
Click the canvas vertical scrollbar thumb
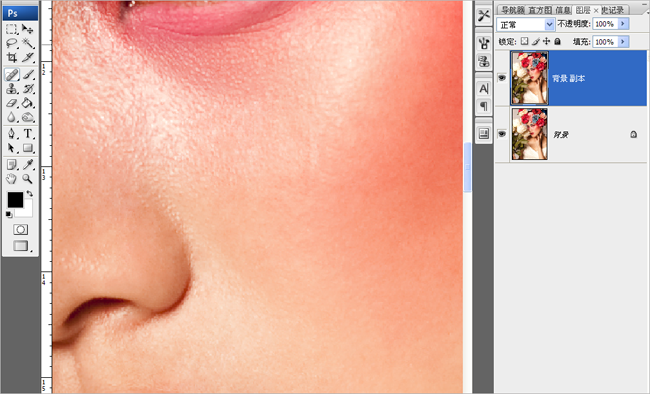pos(468,167)
